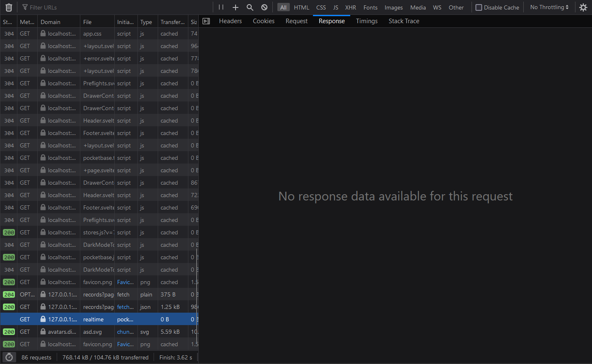Open the network search magnifier
The height and width of the screenshot is (364, 592).
[x=250, y=7]
